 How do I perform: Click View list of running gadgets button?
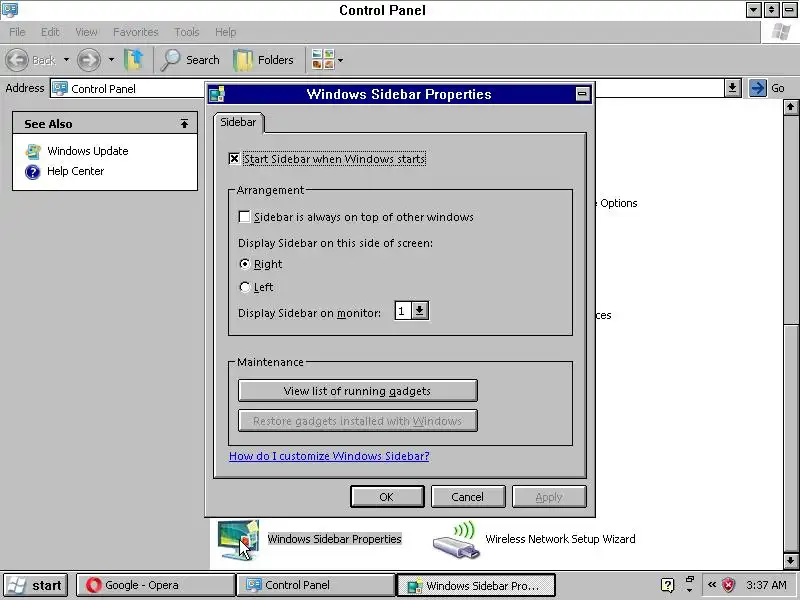358,391
